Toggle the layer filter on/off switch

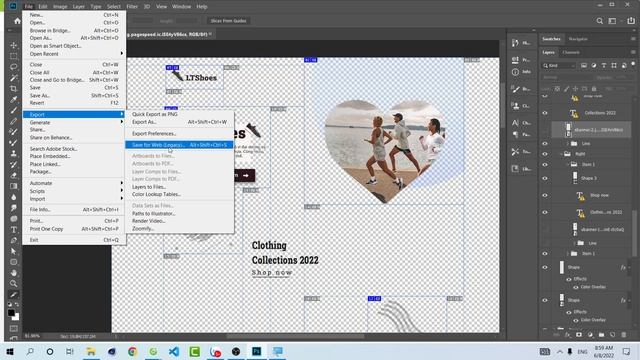pyautogui.click(x=633, y=64)
